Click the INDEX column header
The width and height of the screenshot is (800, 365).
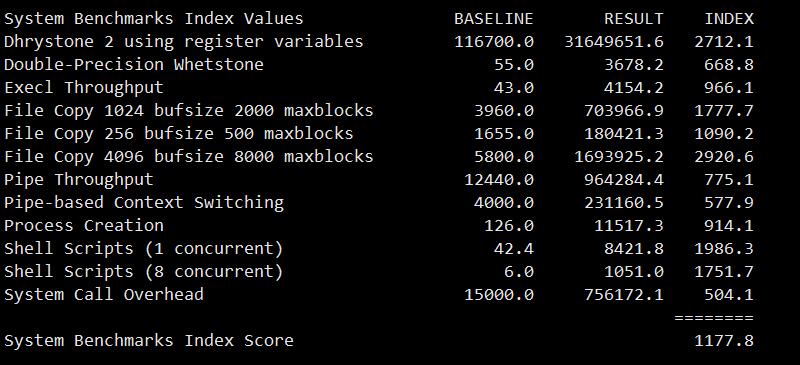729,19
